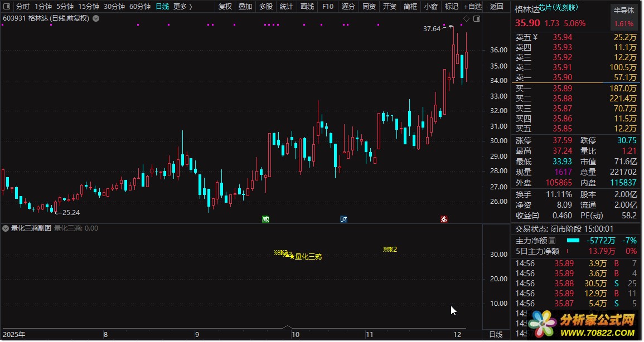Click the 交易状态 闭市阶段 status line
Viewport: 644px width, 342px height.
[x=564, y=229]
